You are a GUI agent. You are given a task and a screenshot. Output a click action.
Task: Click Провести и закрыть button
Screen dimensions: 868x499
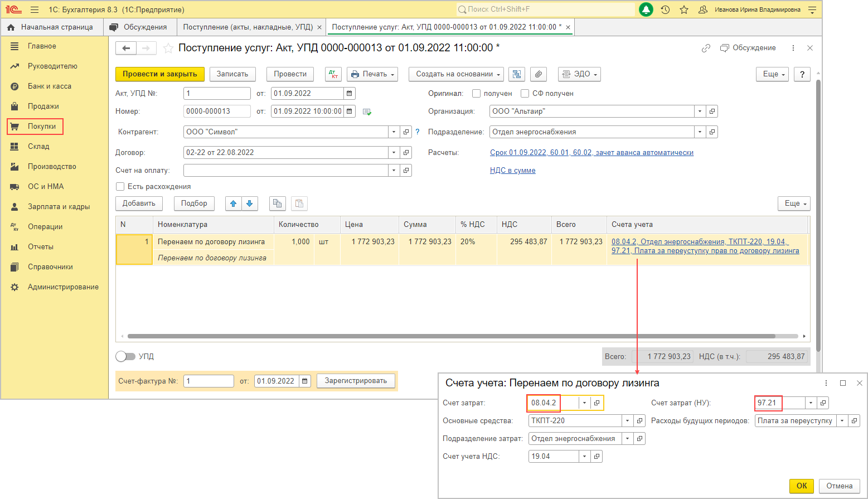coord(160,74)
